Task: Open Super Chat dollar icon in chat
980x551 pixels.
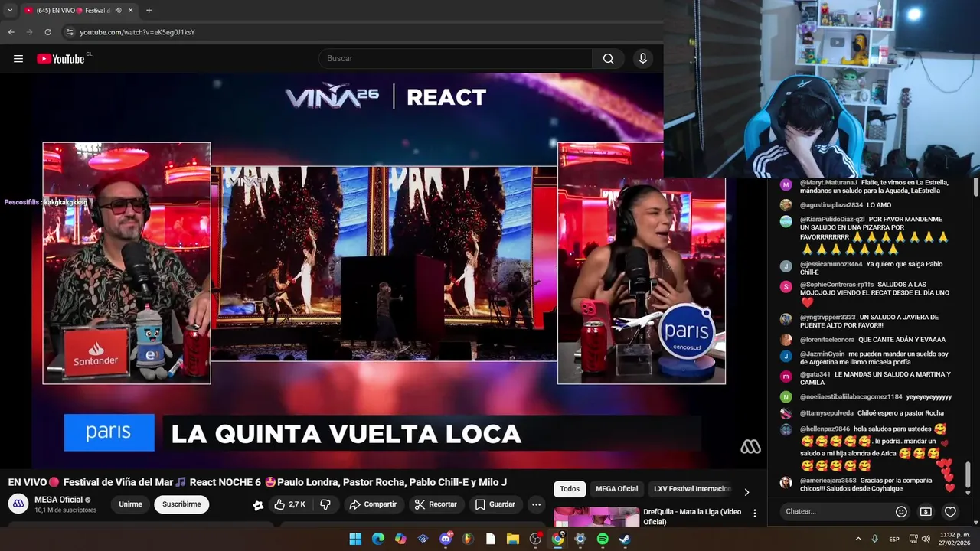Action: pyautogui.click(x=926, y=511)
